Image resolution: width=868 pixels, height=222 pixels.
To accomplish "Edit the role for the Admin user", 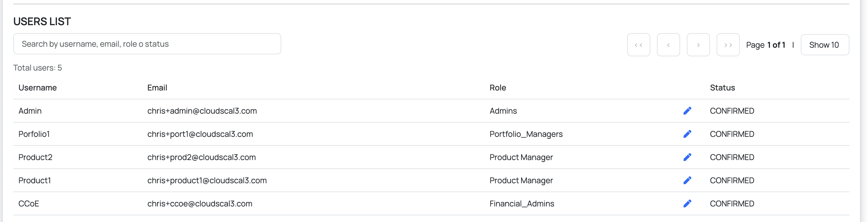I will (x=687, y=111).
